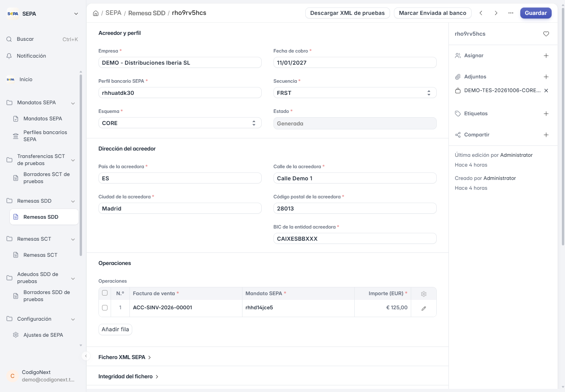The height and width of the screenshot is (392, 565).
Task: Click Marcar Enviada al banco button
Action: click(433, 13)
